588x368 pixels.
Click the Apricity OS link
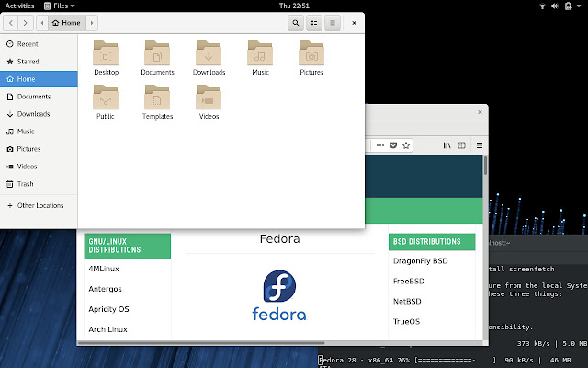(108, 309)
